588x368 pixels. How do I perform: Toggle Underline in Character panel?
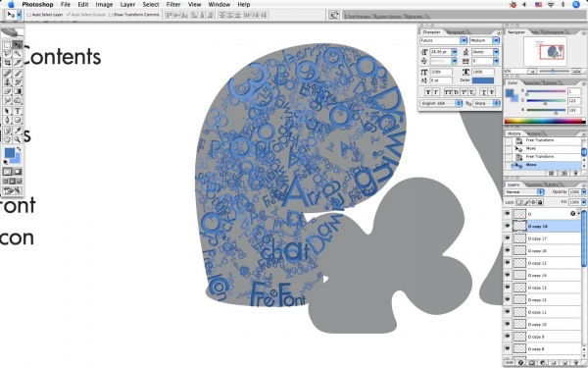484,92
